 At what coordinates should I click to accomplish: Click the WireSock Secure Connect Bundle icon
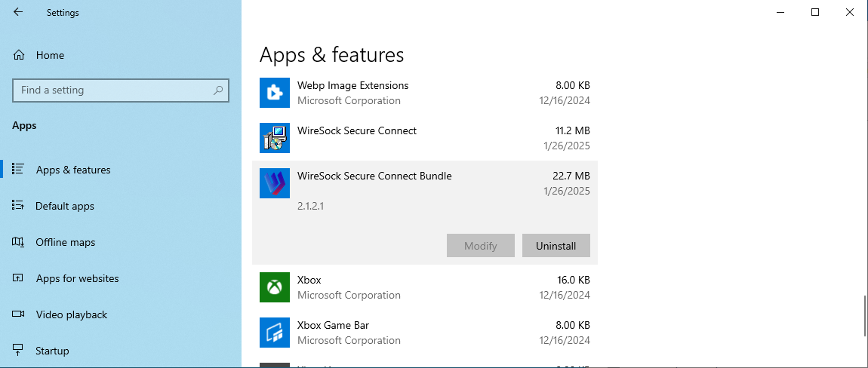(275, 183)
